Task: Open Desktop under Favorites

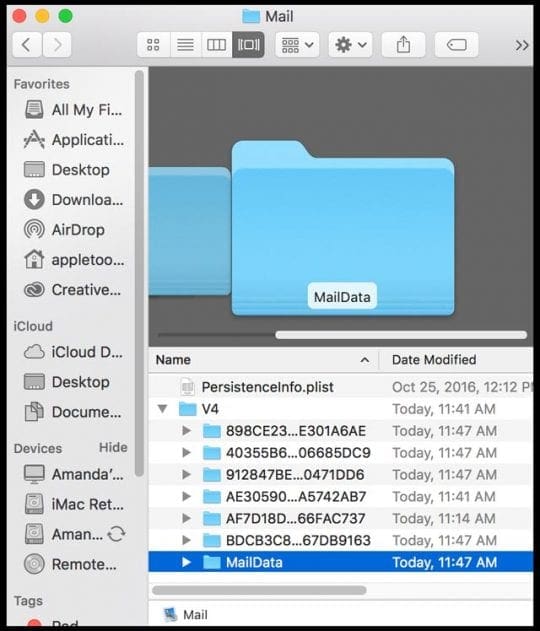Action: click(67, 169)
